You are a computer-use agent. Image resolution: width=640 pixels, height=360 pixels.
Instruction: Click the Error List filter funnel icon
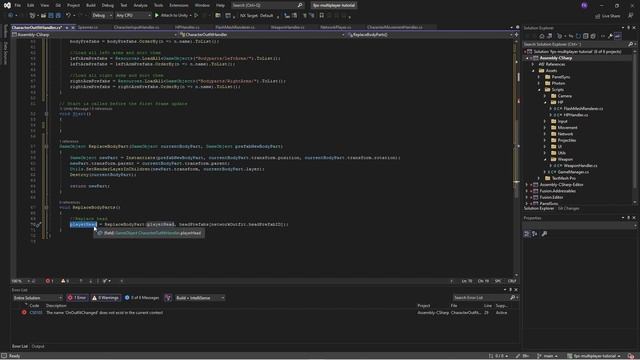[168, 298]
